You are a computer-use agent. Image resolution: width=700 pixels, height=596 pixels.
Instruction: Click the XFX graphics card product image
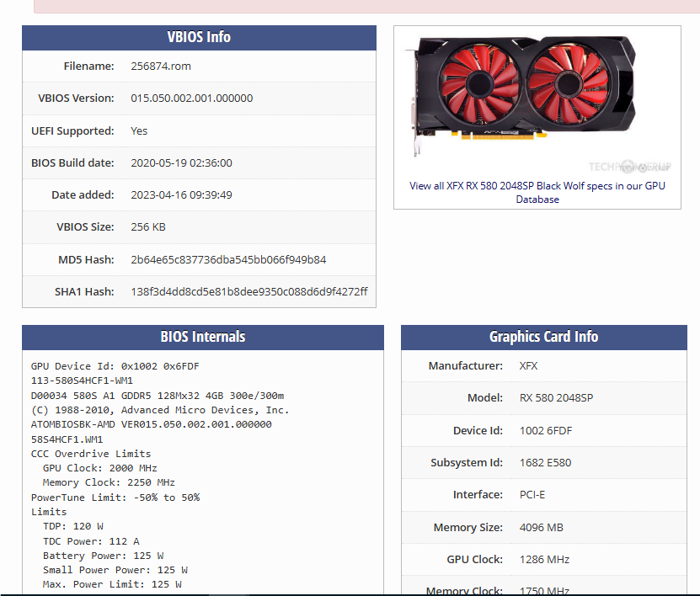click(x=537, y=103)
